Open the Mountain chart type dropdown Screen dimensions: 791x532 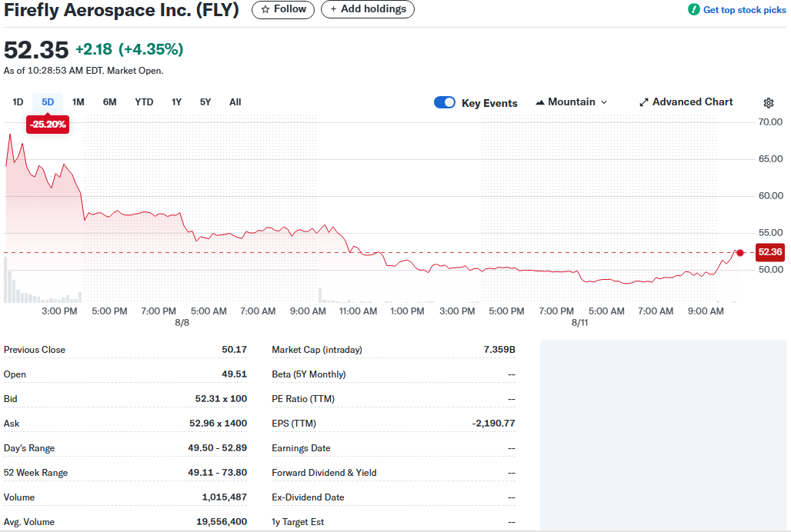[571, 102]
